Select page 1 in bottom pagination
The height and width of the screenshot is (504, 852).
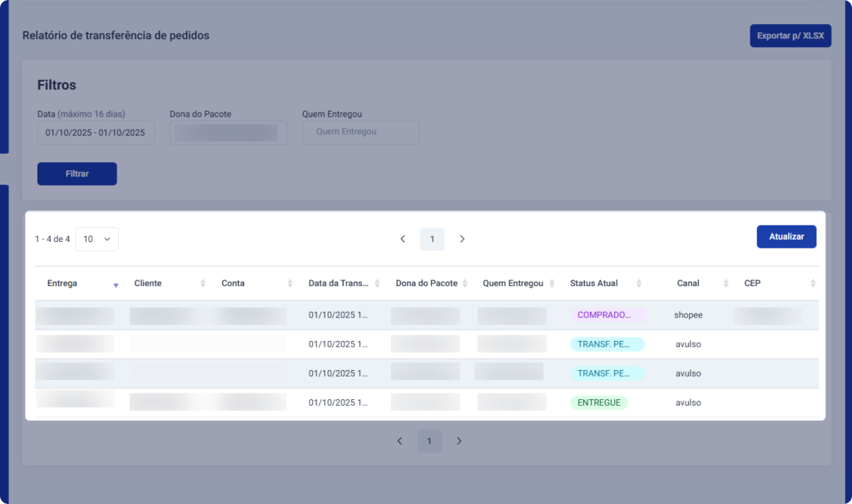point(429,441)
